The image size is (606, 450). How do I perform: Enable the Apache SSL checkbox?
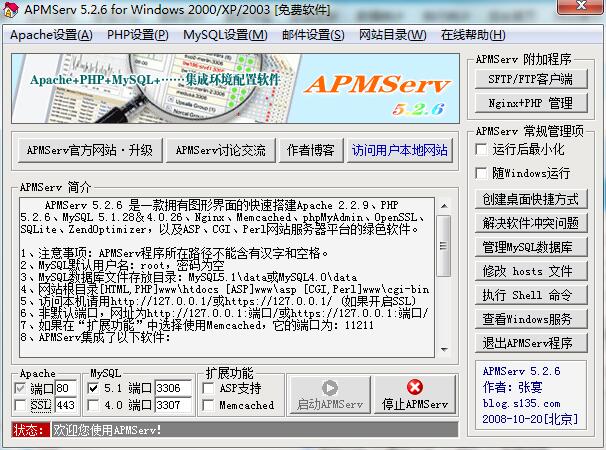click(20, 405)
